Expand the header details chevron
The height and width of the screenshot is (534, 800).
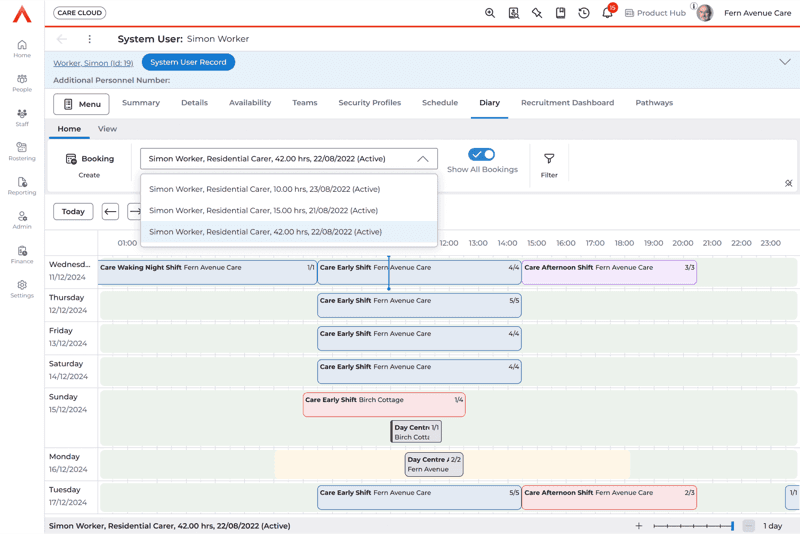point(785,62)
